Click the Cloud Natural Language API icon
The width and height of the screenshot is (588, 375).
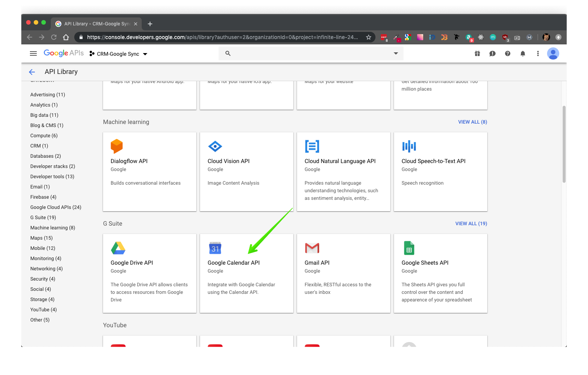pyautogui.click(x=312, y=146)
